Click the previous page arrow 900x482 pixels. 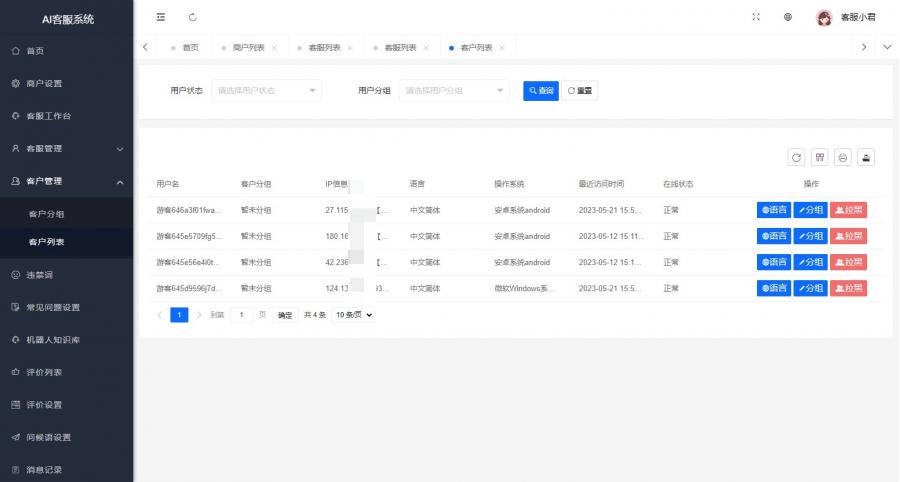click(160, 314)
